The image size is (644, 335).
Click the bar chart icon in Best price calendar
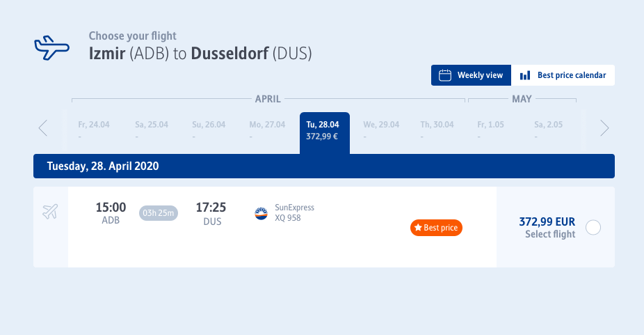[525, 75]
